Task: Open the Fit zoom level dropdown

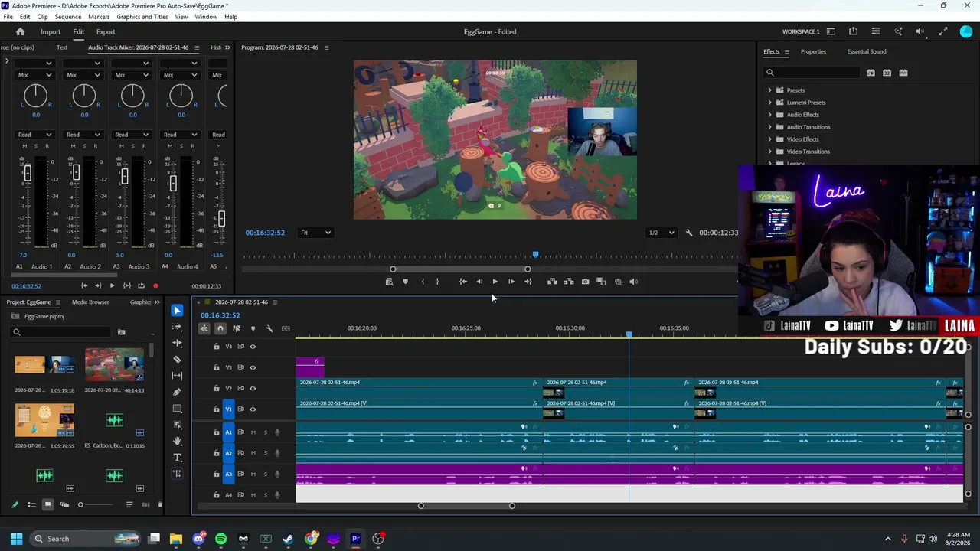Action: coord(315,233)
